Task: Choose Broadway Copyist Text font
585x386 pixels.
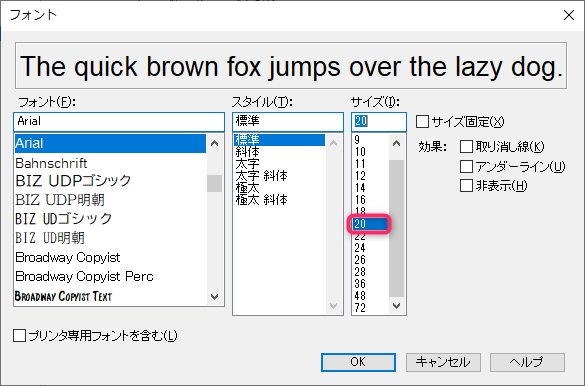Action: pos(110,296)
